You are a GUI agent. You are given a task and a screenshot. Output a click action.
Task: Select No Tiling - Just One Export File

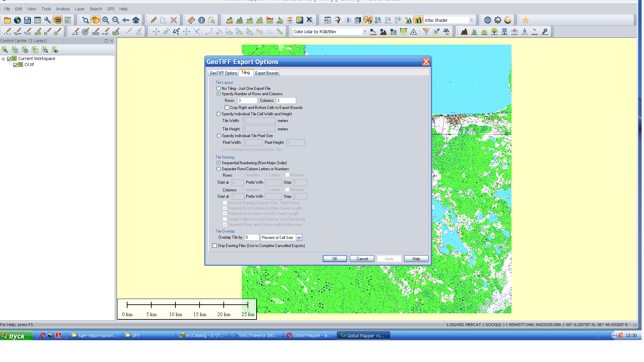[219, 88]
